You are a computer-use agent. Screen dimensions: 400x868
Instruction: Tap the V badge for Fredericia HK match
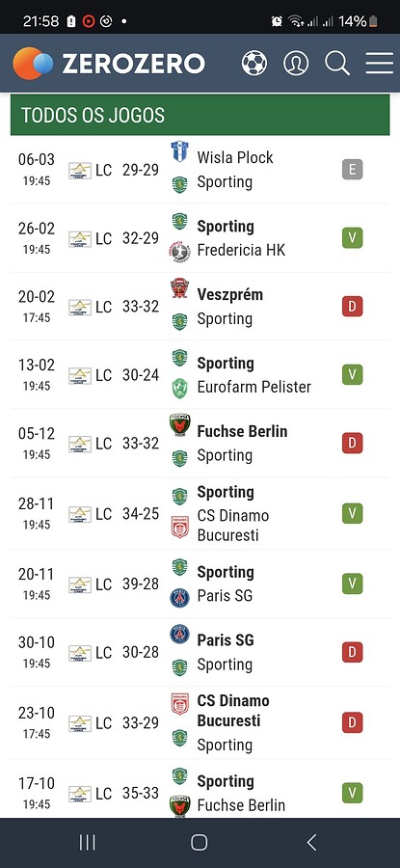353,238
